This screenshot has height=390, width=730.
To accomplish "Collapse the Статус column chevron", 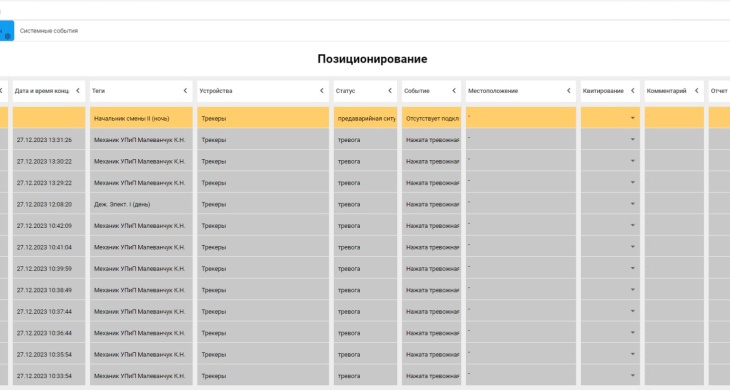I will click(x=390, y=91).
